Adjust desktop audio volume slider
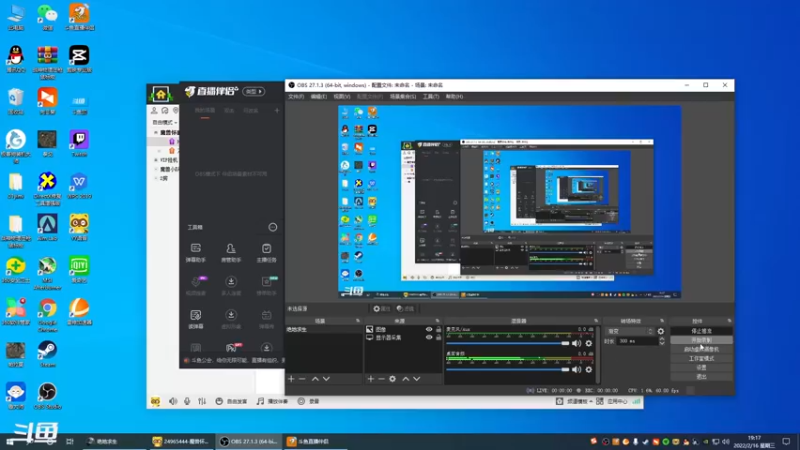The width and height of the screenshot is (800, 450). click(x=508, y=369)
